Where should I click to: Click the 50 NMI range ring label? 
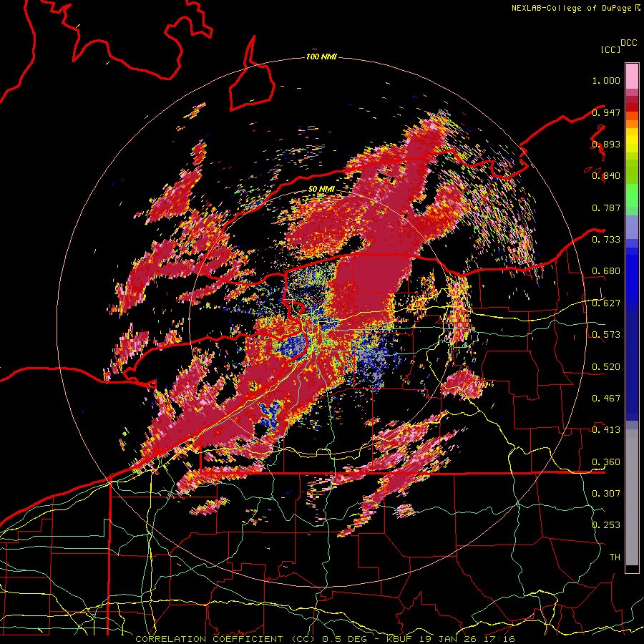tap(321, 189)
